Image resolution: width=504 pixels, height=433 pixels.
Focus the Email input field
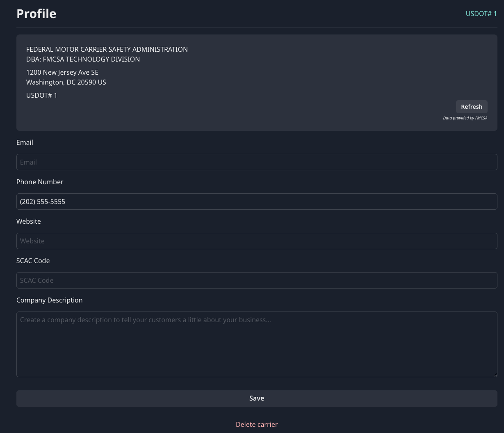257,162
